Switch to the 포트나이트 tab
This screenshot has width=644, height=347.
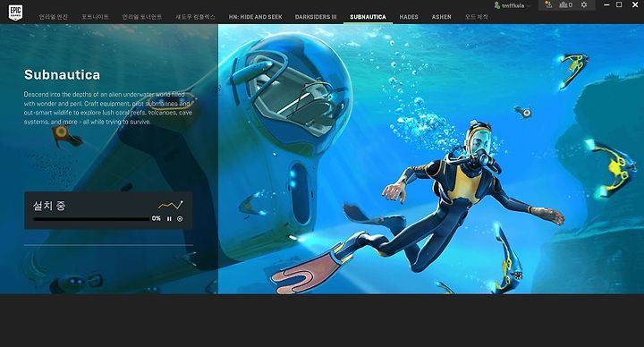95,17
